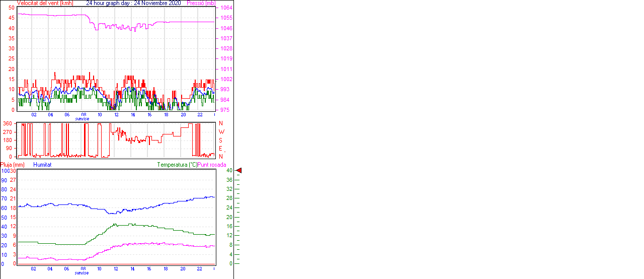Click the sunrise label under the wind chart
The width and height of the screenshot is (644, 279).
82,119
